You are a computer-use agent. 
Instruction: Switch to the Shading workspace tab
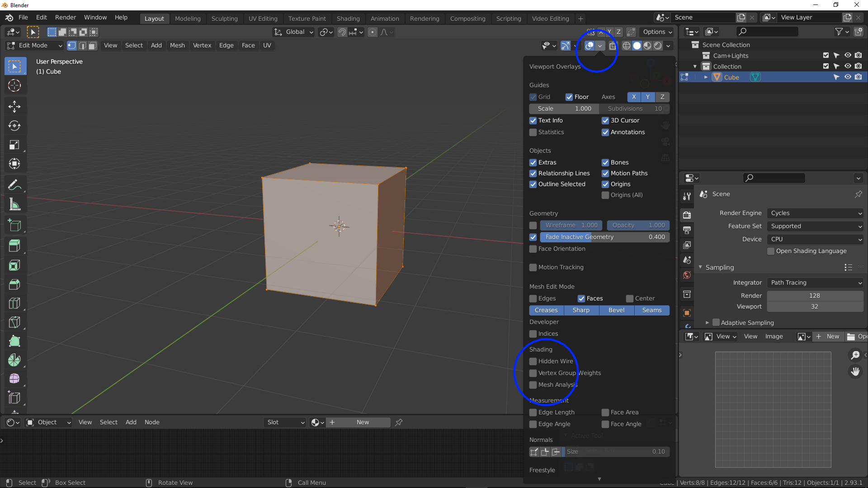(348, 19)
